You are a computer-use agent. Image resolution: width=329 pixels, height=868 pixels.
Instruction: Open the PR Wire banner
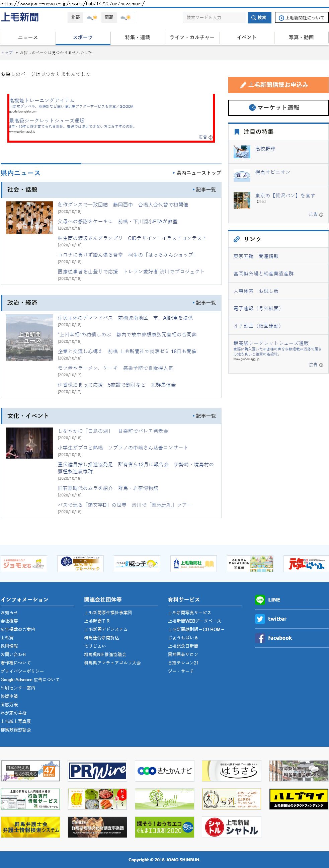point(97,771)
